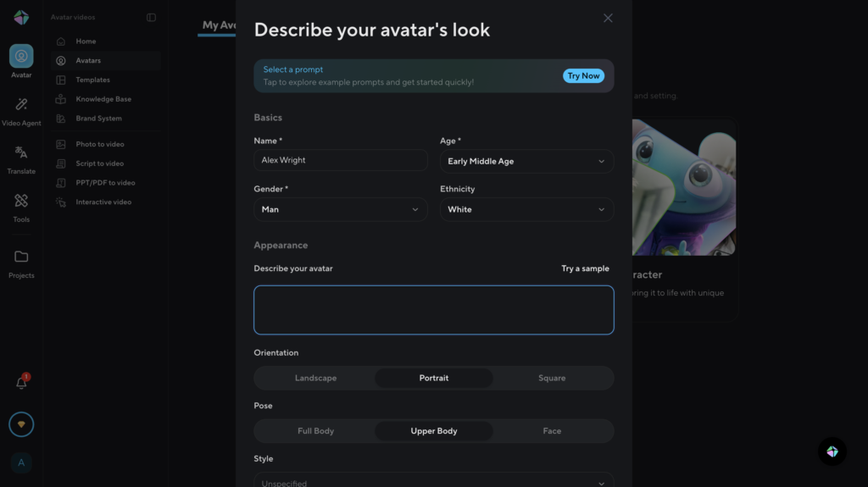Click the Brand System icon
This screenshot has height=487, width=868.
click(61, 119)
